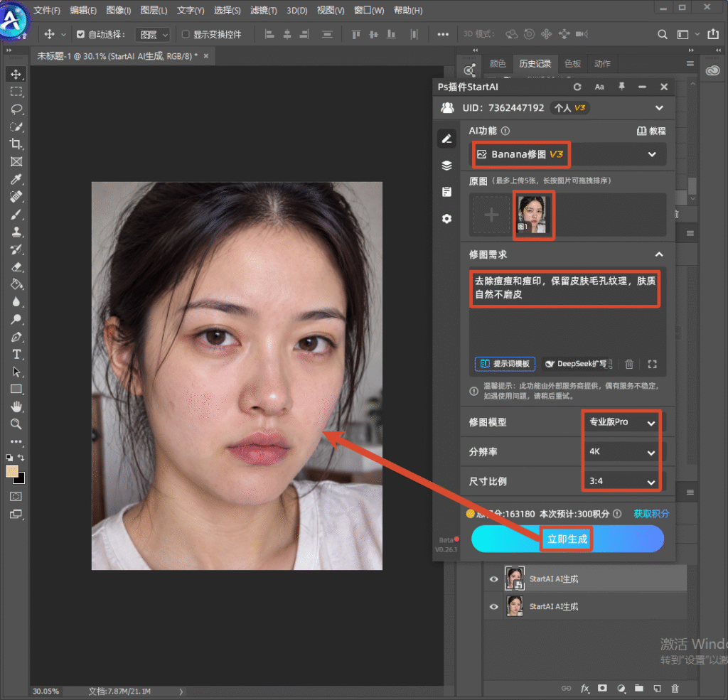Enable the 显示变换控件 checkbox

click(x=186, y=34)
